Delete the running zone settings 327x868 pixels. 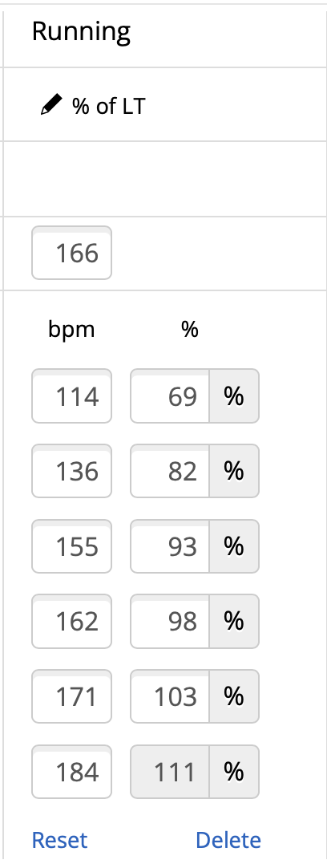pos(228,840)
